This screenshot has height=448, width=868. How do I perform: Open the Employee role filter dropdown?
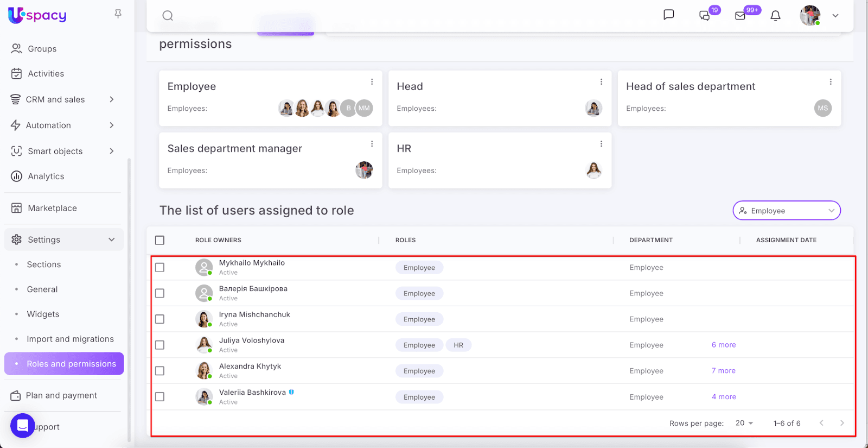786,211
